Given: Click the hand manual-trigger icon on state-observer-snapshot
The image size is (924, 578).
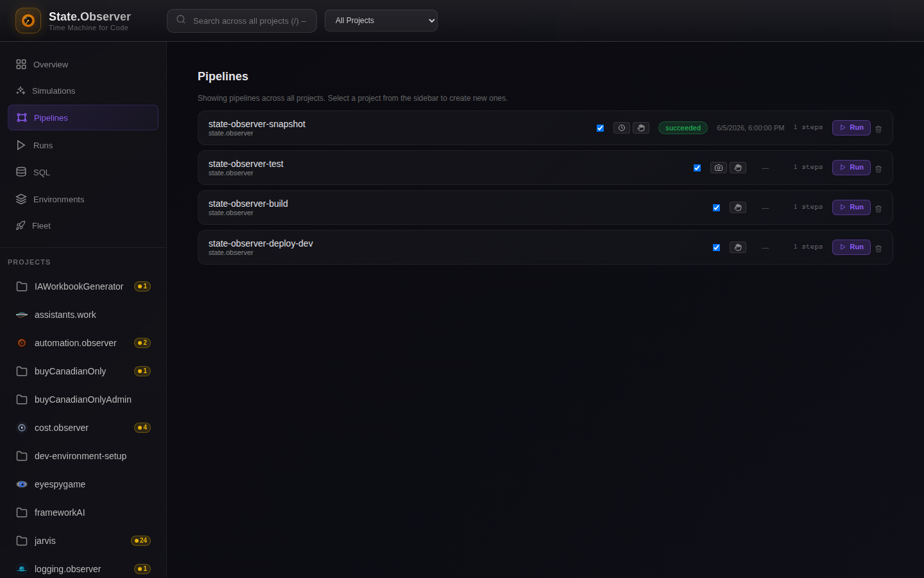Looking at the screenshot, I should coord(641,128).
